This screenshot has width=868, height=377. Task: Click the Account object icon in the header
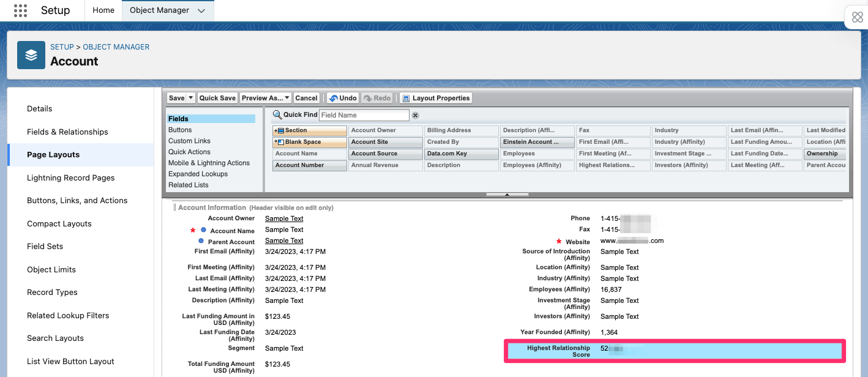point(31,54)
